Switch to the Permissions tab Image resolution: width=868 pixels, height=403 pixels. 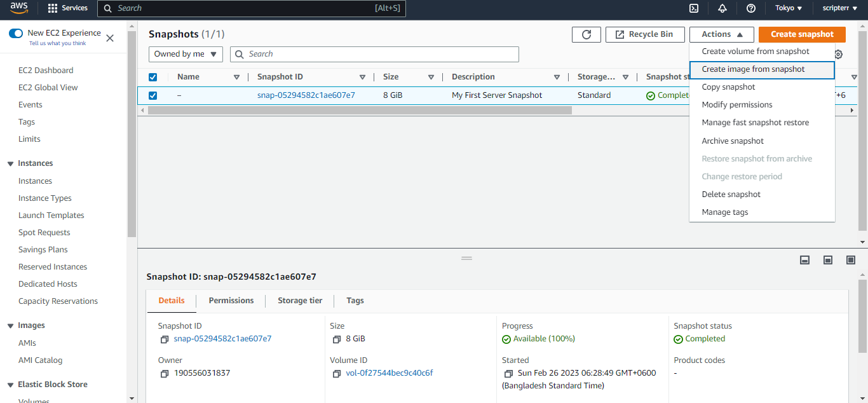coord(231,301)
